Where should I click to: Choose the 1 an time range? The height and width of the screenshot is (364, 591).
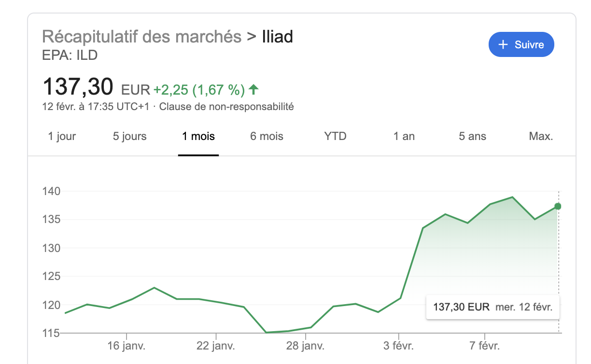click(404, 136)
